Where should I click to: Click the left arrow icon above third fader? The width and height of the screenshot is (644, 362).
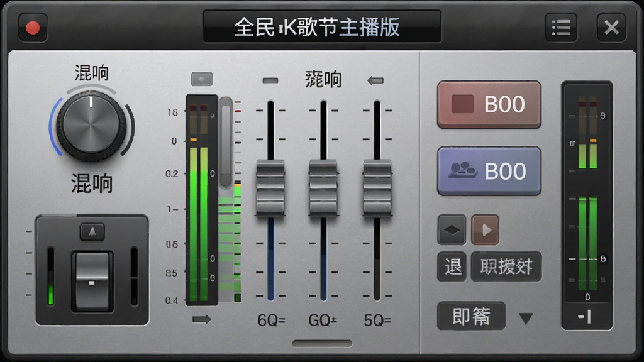375,80
